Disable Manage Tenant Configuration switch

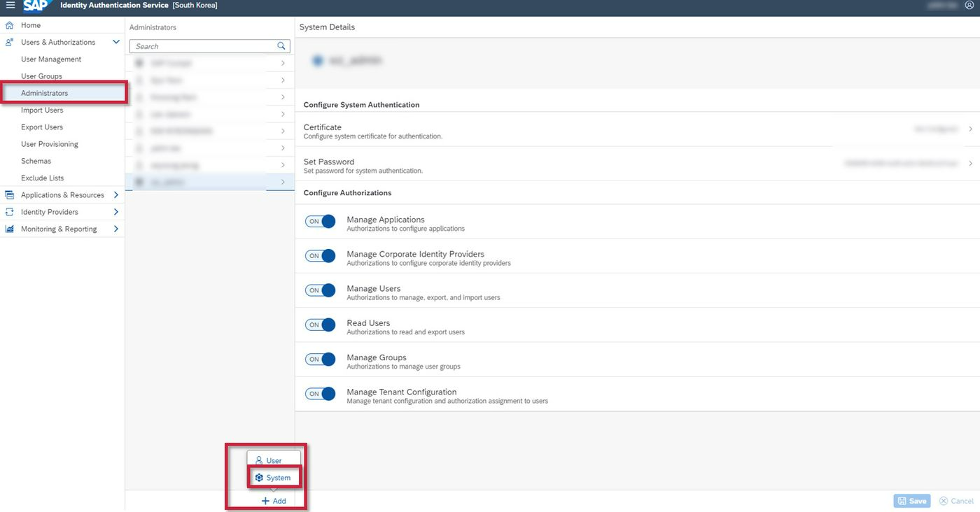(321, 393)
